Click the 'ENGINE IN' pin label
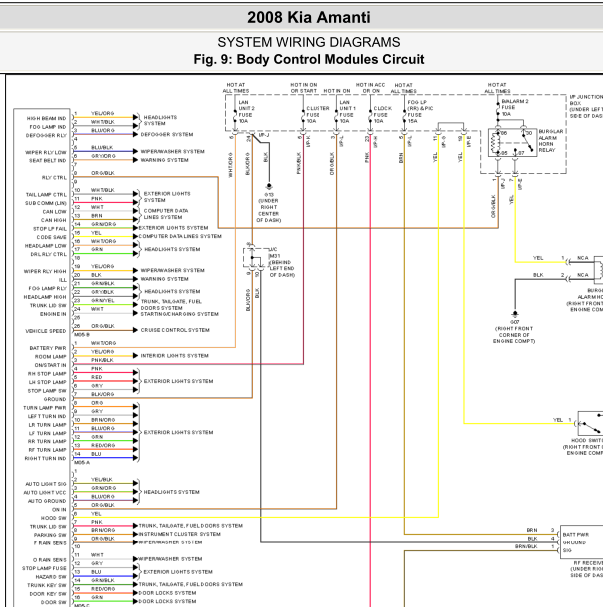Image resolution: width=603 pixels, height=607 pixels. [53, 314]
